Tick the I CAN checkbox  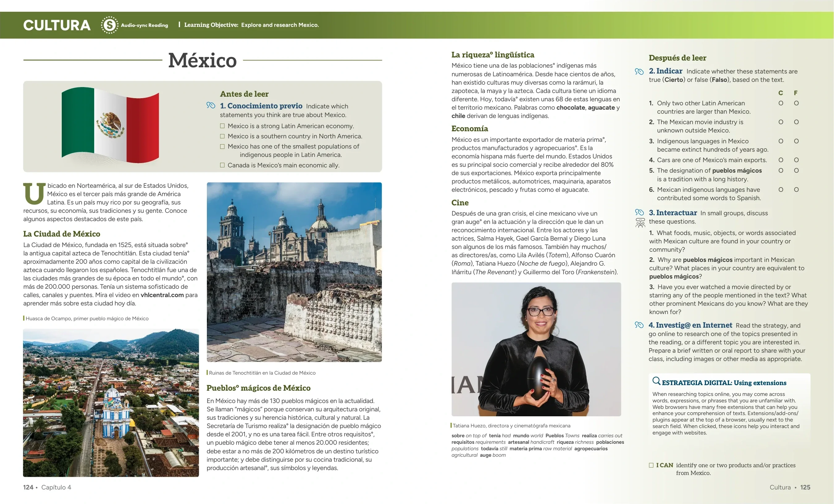point(651,465)
